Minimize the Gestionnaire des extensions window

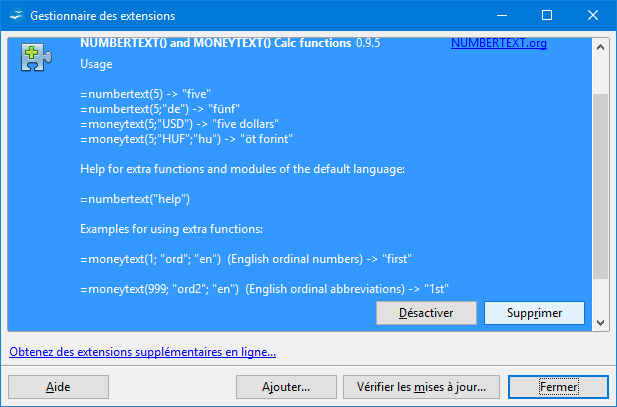pos(502,15)
